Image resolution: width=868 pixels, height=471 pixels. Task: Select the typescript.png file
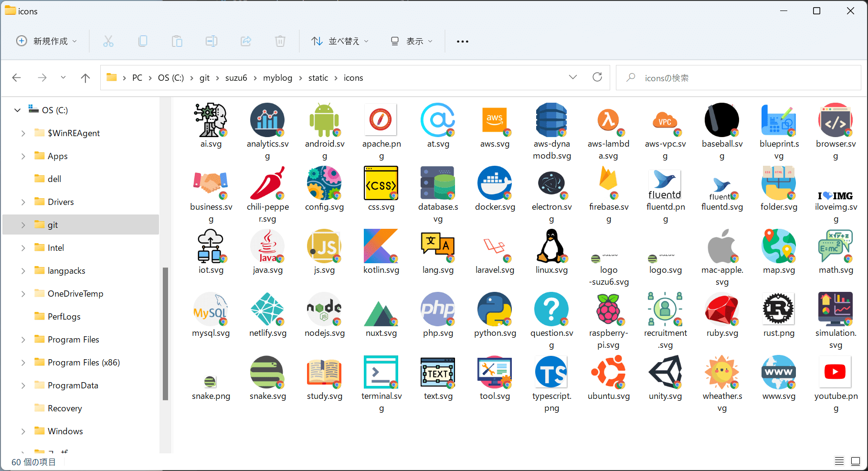[x=551, y=384]
